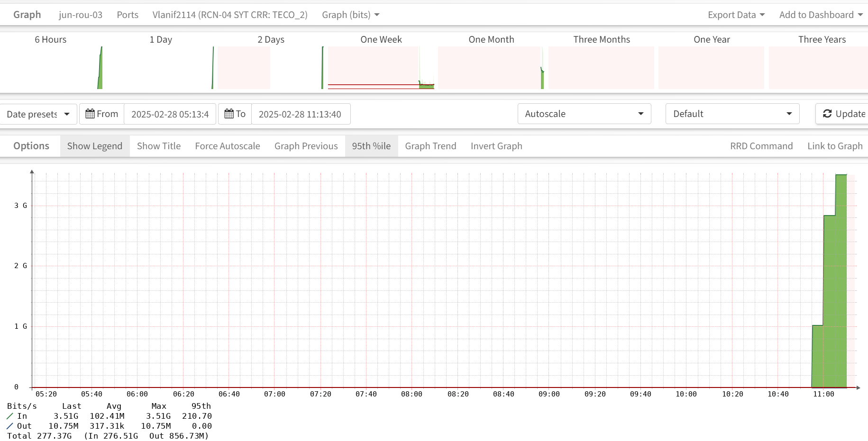Enable the Graph Trend option

(x=430, y=146)
